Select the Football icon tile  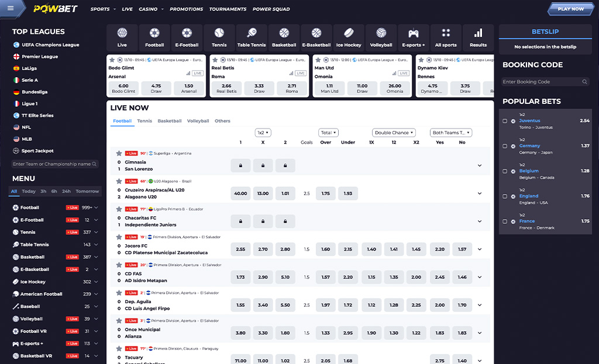point(154,38)
